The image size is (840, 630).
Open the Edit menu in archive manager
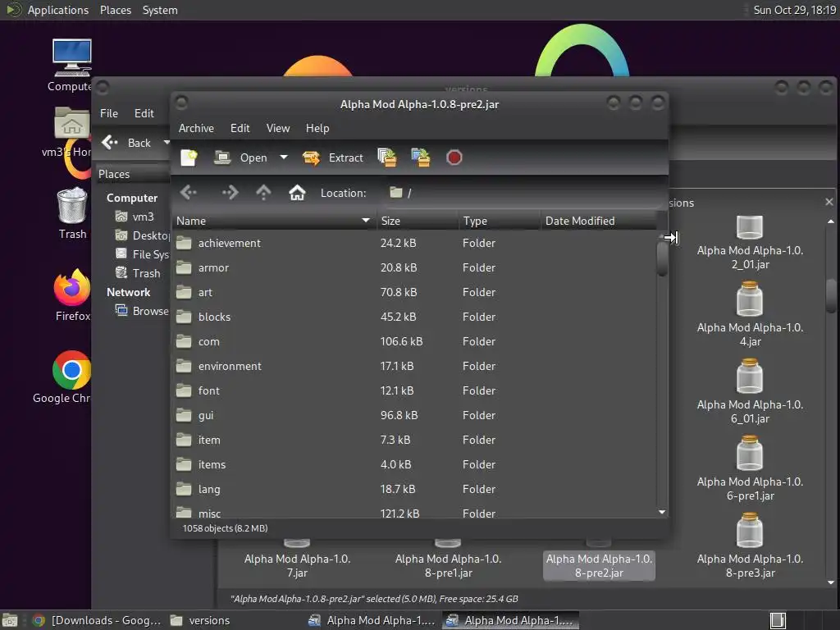pos(240,128)
